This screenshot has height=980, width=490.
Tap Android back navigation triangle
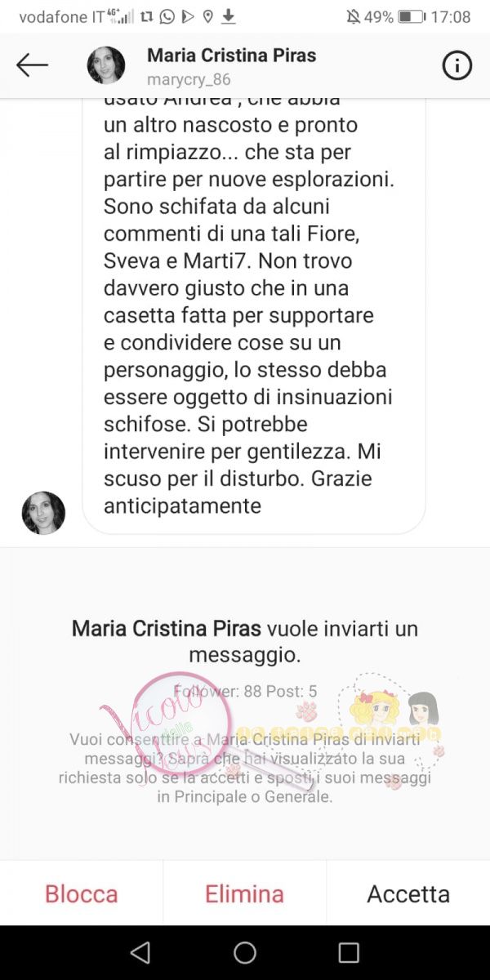[140, 952]
